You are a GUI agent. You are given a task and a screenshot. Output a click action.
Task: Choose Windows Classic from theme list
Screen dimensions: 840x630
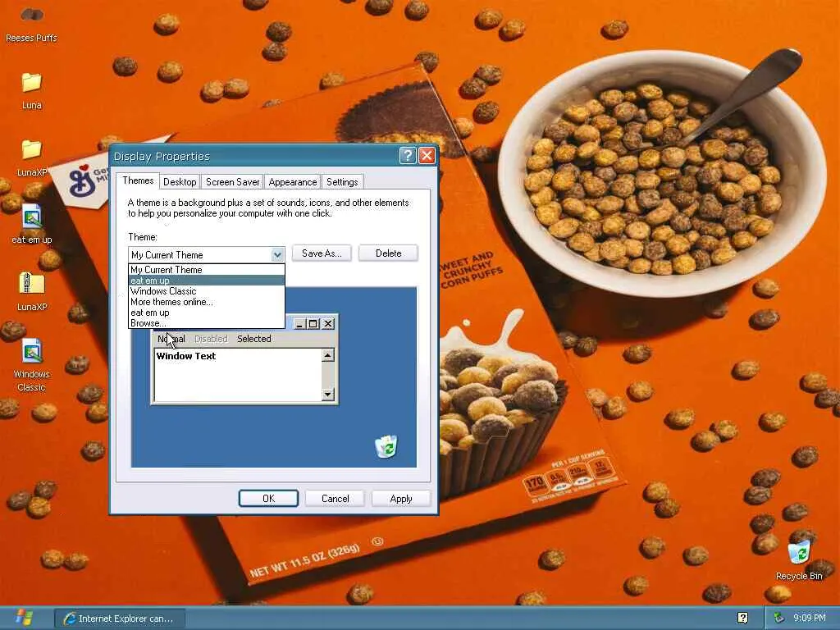(206, 291)
